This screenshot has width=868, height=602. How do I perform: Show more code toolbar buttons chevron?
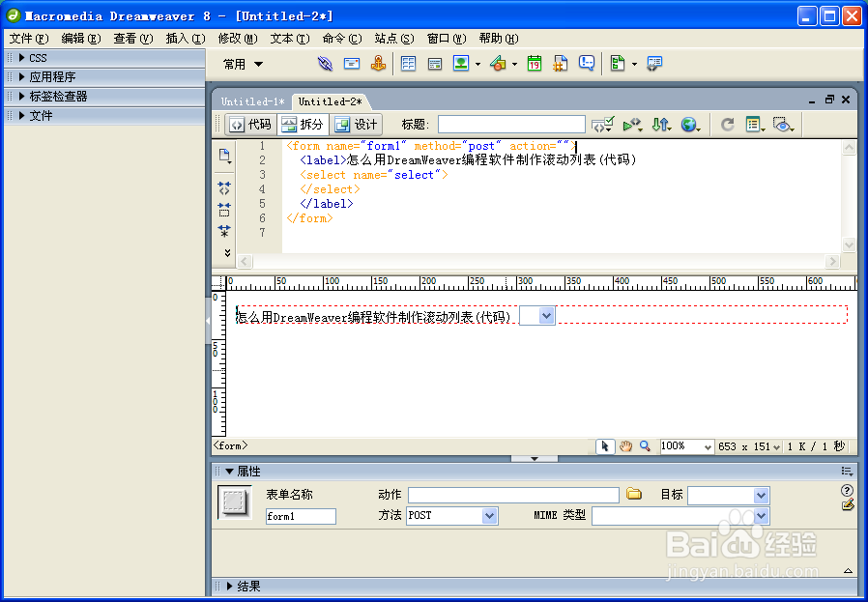[227, 253]
